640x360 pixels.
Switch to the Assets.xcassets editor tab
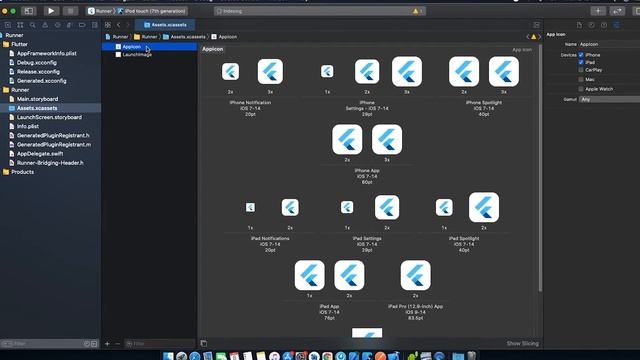tap(165, 25)
